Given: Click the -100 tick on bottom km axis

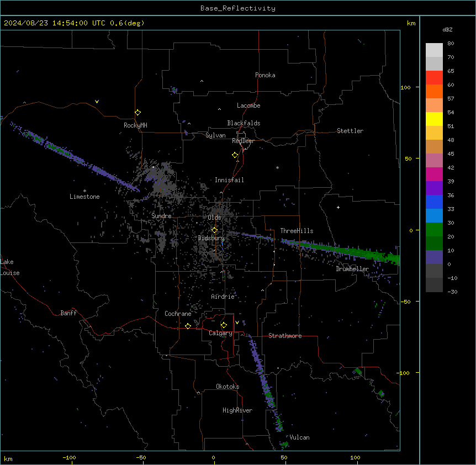Looking at the screenshot, I should (x=70, y=457).
